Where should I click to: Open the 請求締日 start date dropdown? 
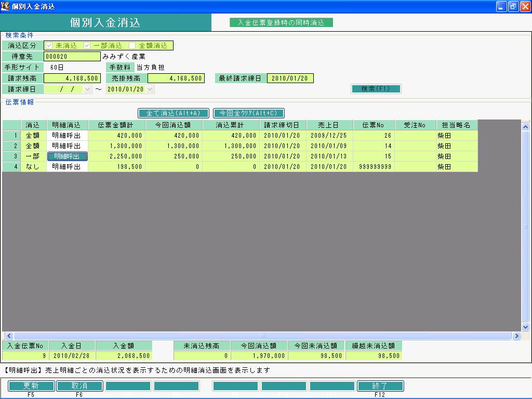click(x=87, y=89)
